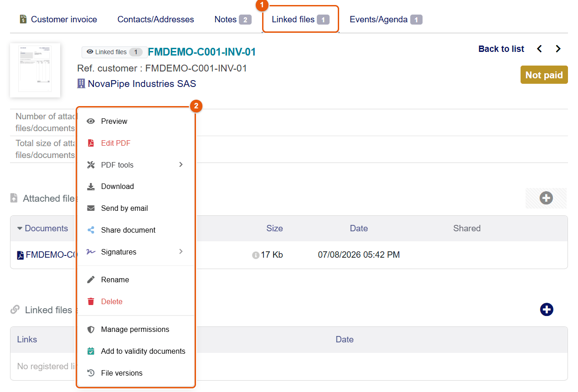Click the Back to list link
The image size is (578, 392).
pos(501,49)
